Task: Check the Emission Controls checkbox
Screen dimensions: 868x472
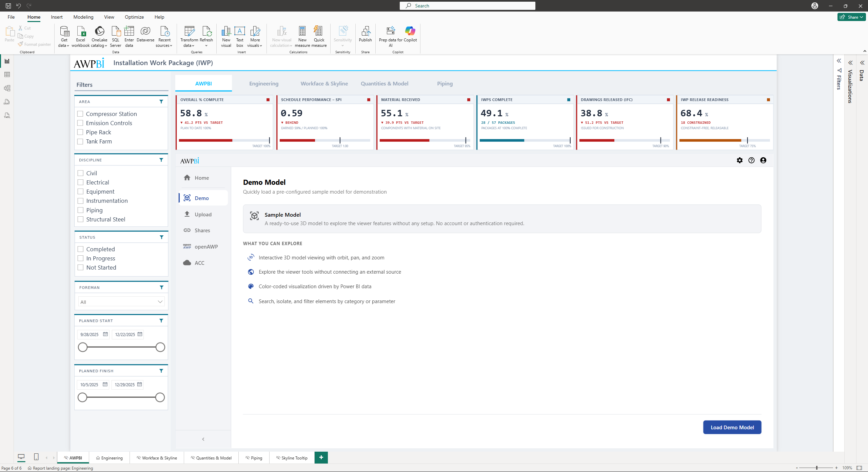Action: point(80,123)
